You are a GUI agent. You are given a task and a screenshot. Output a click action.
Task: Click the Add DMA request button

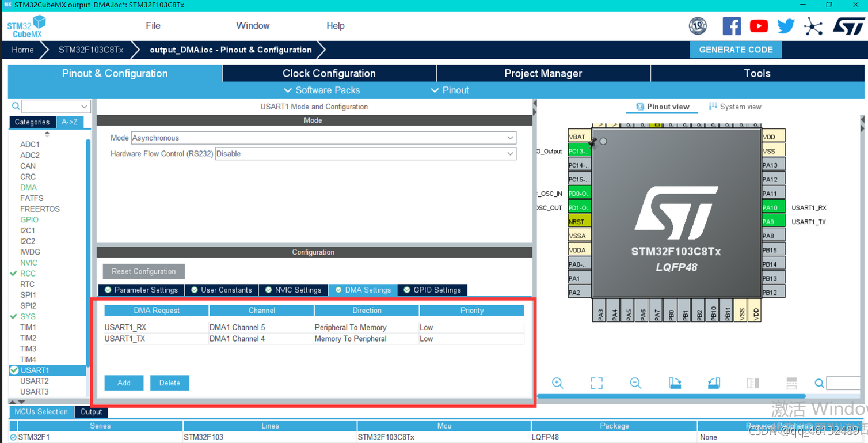(124, 383)
